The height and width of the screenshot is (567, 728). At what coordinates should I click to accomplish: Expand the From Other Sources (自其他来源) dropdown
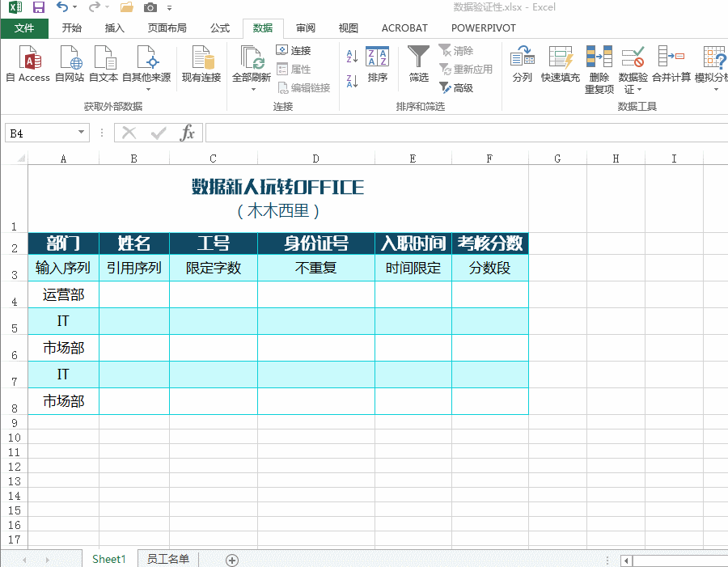coord(149,89)
